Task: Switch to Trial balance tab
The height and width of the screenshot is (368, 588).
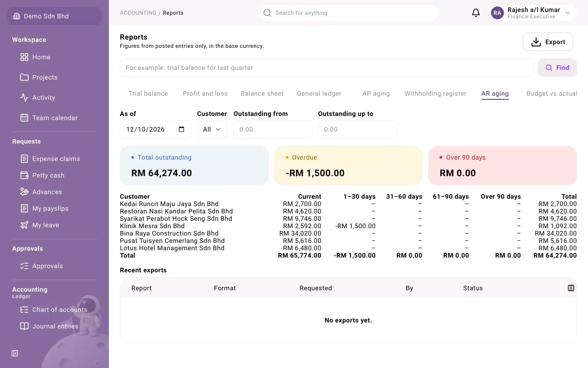Action: [148, 93]
